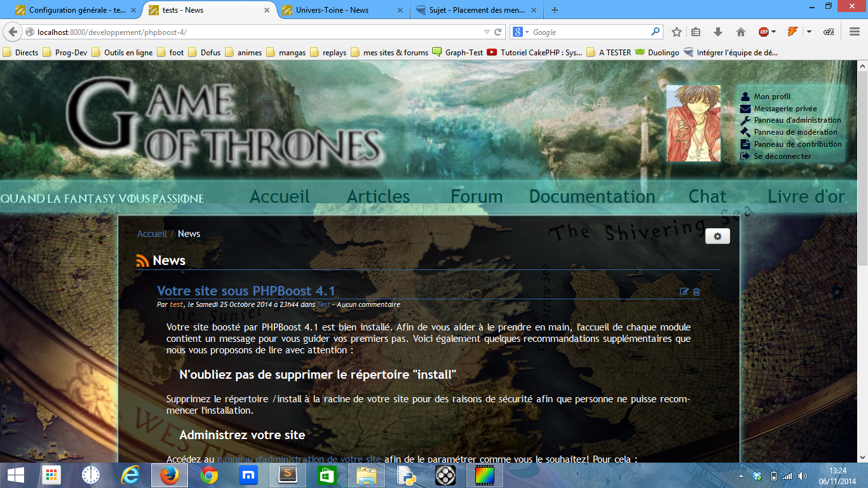The image size is (868, 488).
Task: Bookmark this page with the star icon
Action: click(x=677, y=32)
